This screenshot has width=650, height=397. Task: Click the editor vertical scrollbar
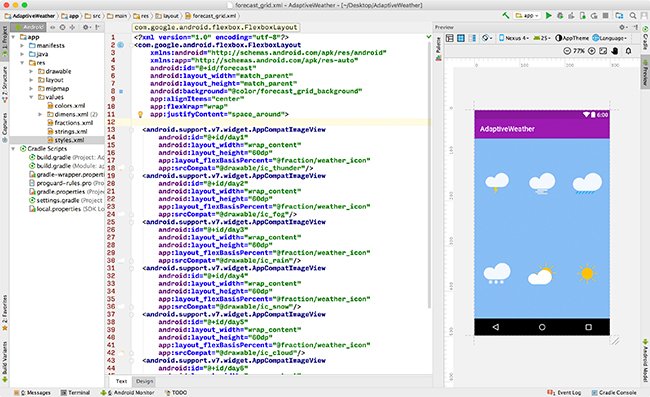pyautogui.click(x=429, y=174)
